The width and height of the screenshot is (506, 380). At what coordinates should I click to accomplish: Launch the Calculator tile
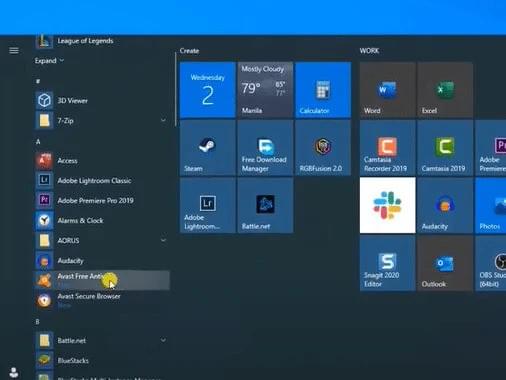[x=323, y=90]
